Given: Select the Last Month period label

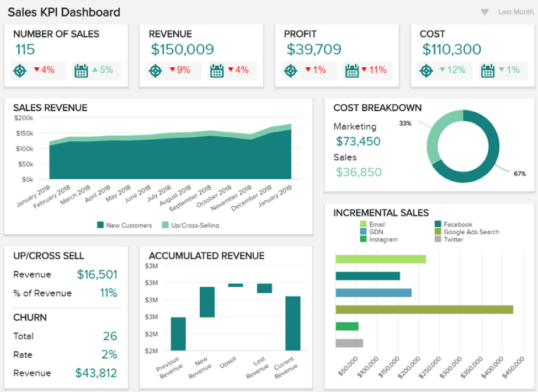Looking at the screenshot, I should 516,12.
